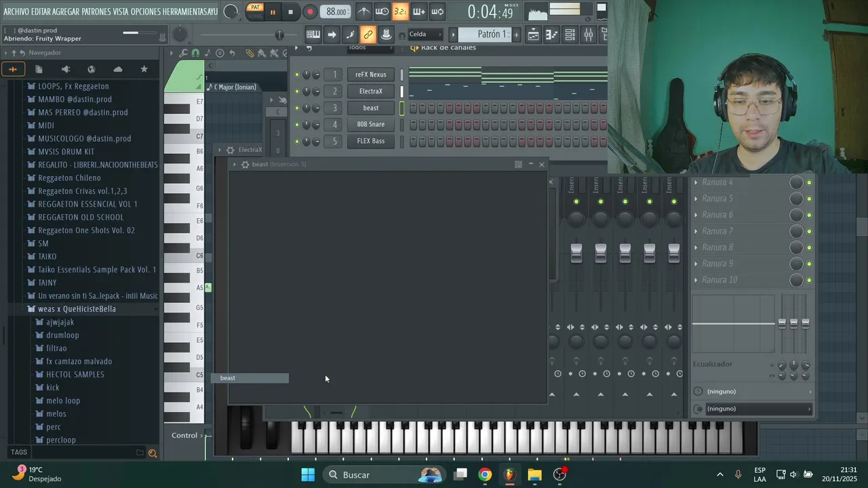The height and width of the screenshot is (488, 868).
Task: Open the Celda snap dropdown
Action: pyautogui.click(x=425, y=35)
